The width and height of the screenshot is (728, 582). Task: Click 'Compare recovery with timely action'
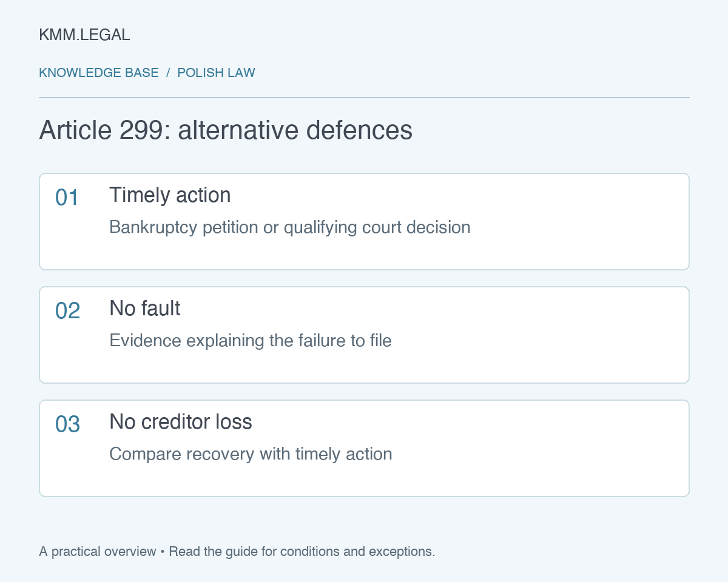(251, 454)
